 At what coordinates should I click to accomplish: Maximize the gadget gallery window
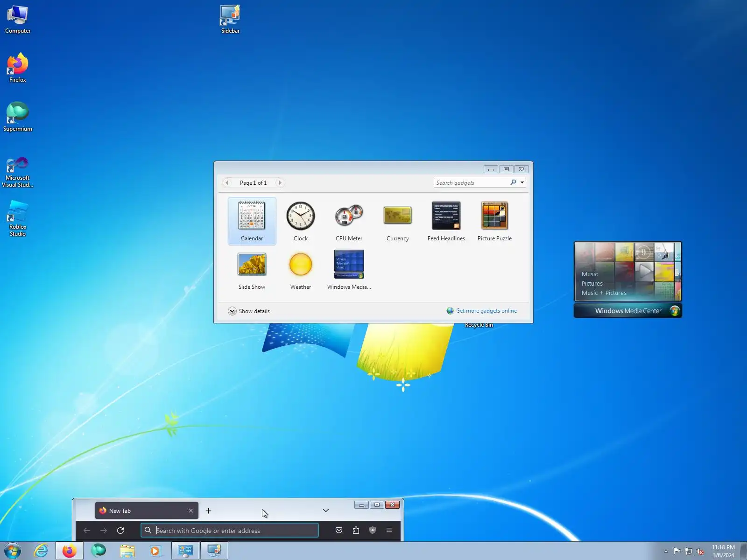pyautogui.click(x=506, y=169)
